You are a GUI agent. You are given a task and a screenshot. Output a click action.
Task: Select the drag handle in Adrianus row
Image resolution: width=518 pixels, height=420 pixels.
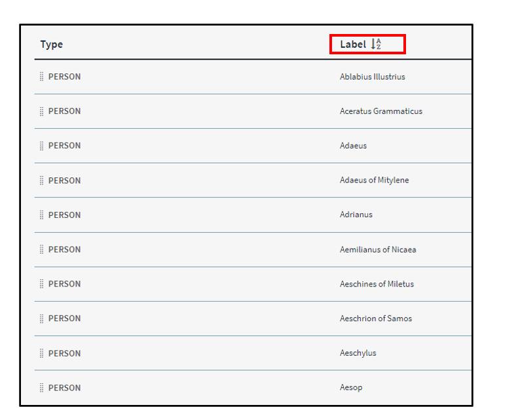41,215
